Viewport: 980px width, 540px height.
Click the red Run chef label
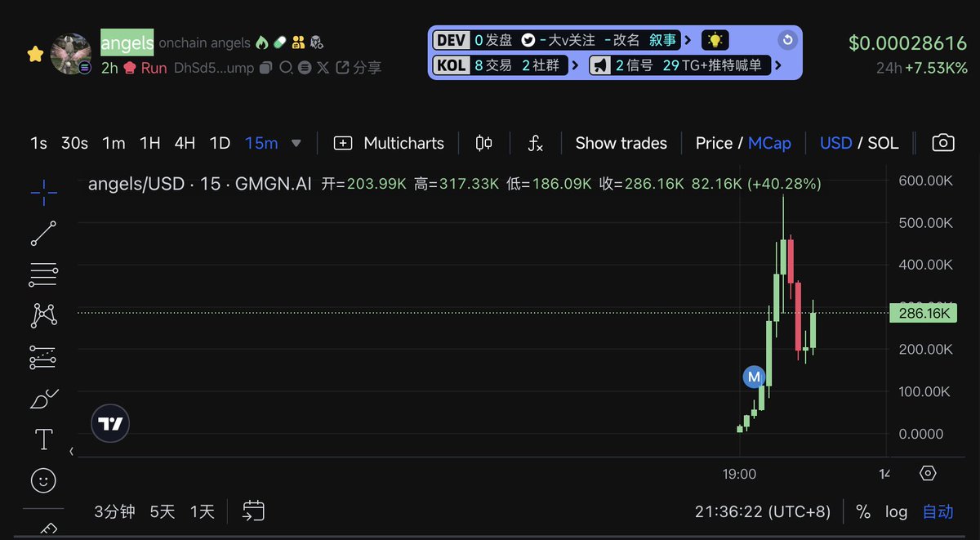[x=145, y=68]
